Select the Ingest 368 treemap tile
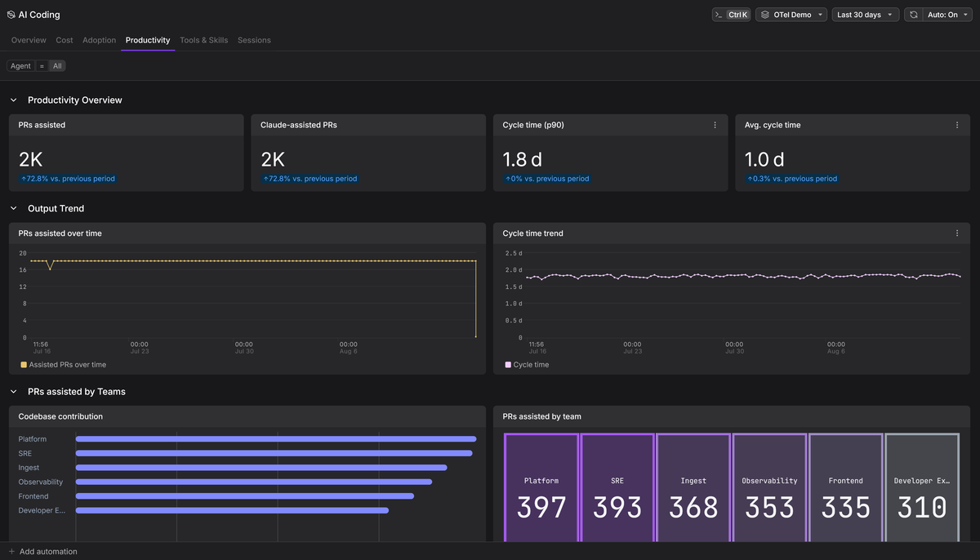 (693, 487)
